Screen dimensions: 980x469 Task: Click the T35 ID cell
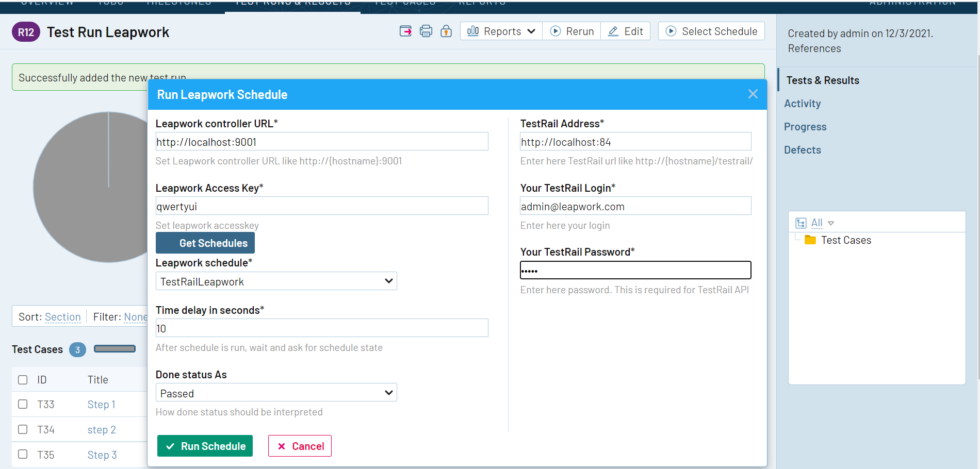[46, 455]
